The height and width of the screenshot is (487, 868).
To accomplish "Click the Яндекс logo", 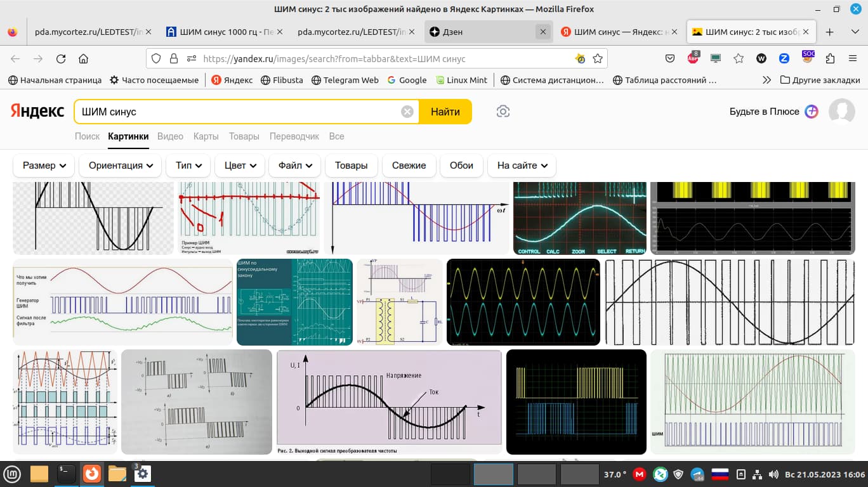I will pos(37,111).
